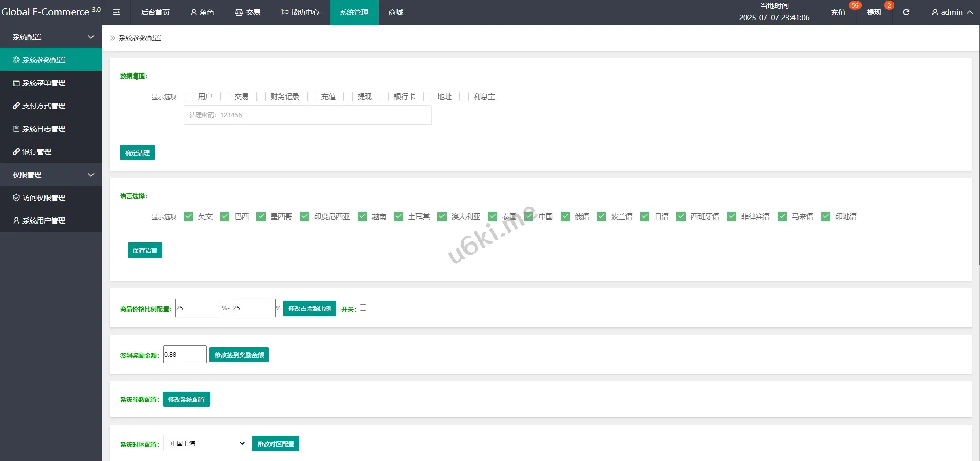The width and height of the screenshot is (980, 461).
Task: Uncheck the 英文 language checkbox
Action: (x=189, y=216)
